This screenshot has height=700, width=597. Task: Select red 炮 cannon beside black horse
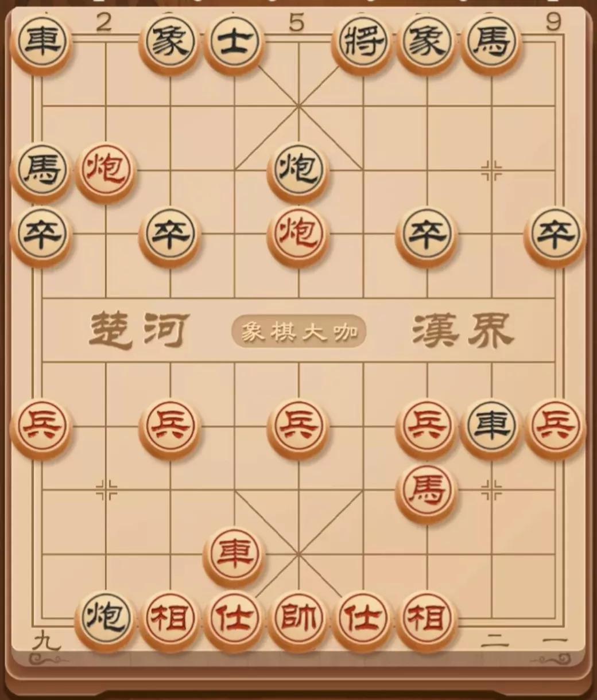pos(105,170)
